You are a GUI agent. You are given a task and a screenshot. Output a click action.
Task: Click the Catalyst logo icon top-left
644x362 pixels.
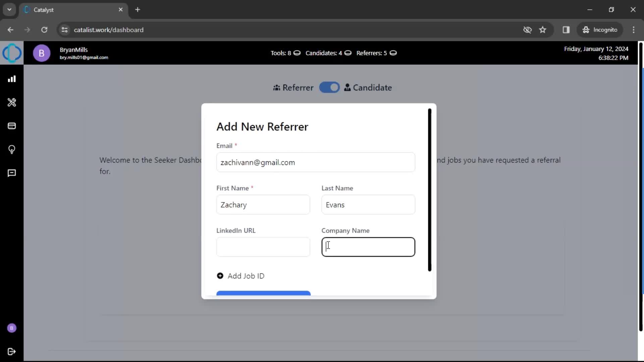tap(12, 53)
